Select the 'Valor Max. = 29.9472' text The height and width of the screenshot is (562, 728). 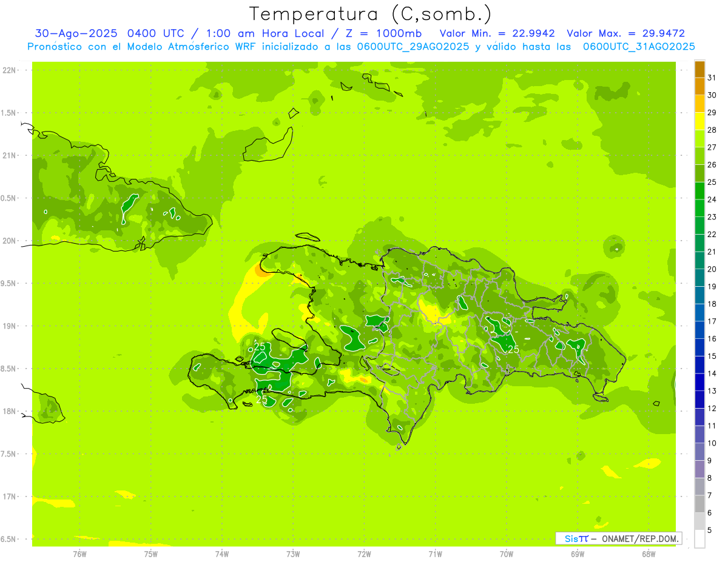[625, 33]
